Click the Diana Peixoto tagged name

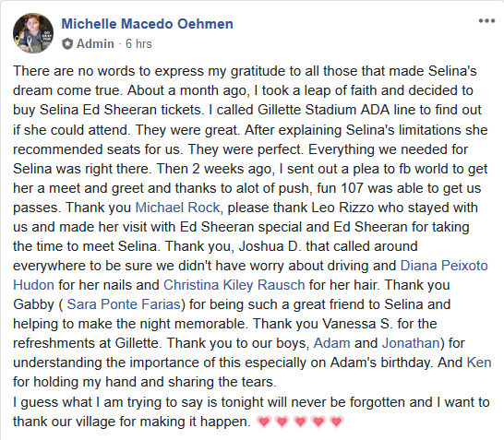tap(444, 266)
